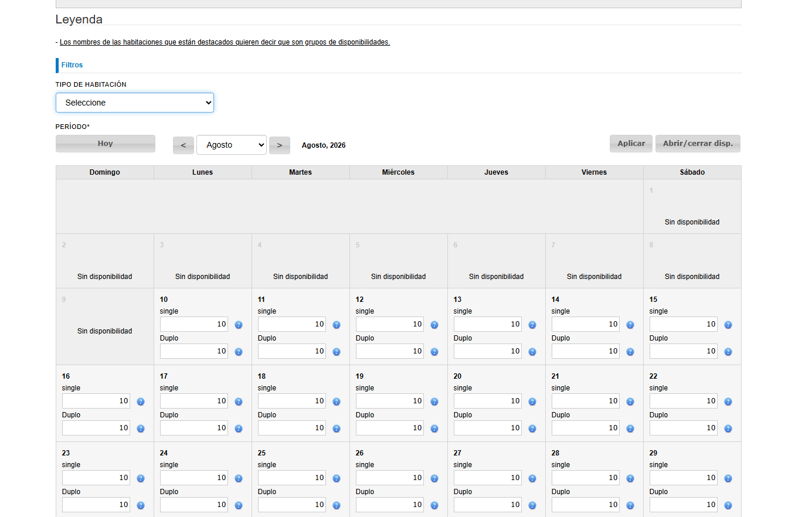812x517 pixels.
Task: Open help icon for single on day 17
Action: click(239, 402)
